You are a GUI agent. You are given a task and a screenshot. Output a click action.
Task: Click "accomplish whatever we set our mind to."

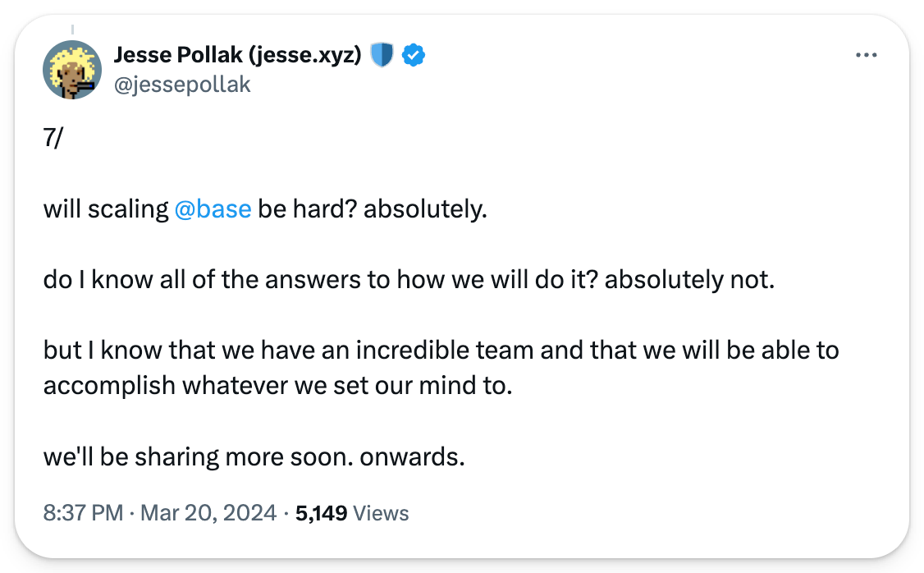pyautogui.click(x=277, y=385)
